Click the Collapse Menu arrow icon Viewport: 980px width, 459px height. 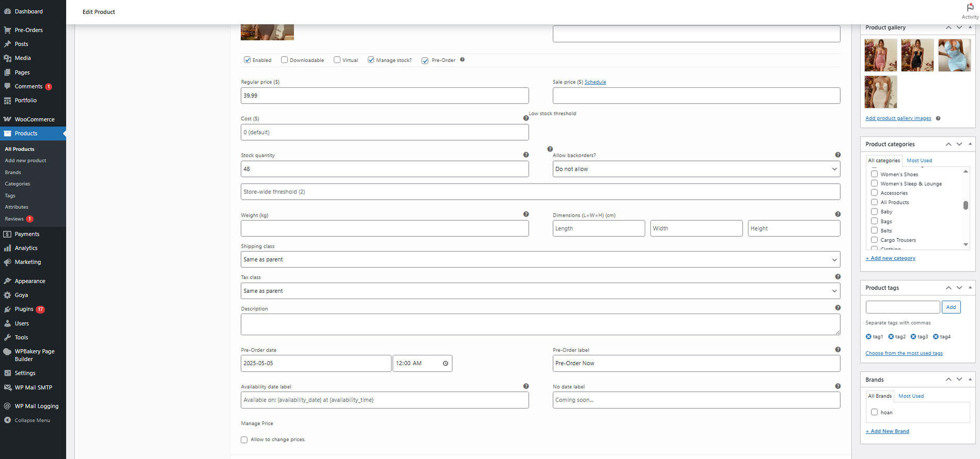(x=7, y=420)
